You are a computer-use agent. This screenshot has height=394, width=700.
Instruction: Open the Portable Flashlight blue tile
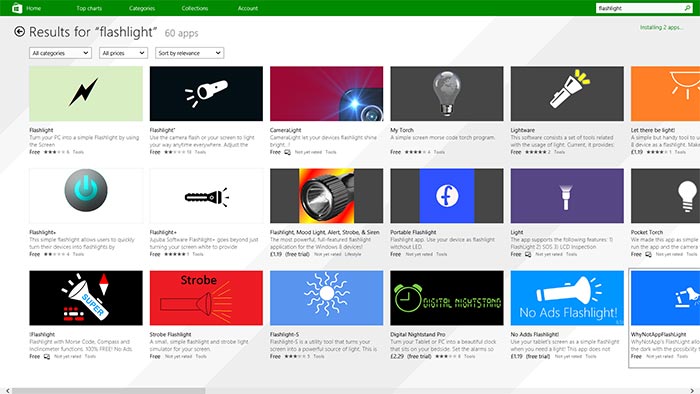(x=447, y=196)
